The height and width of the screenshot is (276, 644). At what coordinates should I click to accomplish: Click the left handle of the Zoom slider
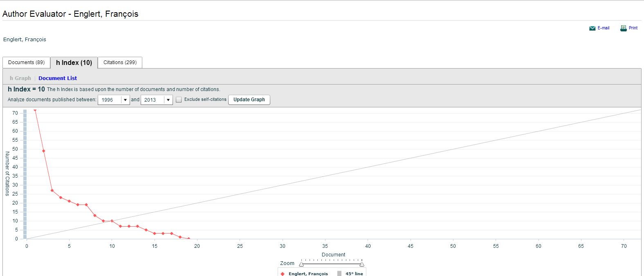pyautogui.click(x=301, y=264)
